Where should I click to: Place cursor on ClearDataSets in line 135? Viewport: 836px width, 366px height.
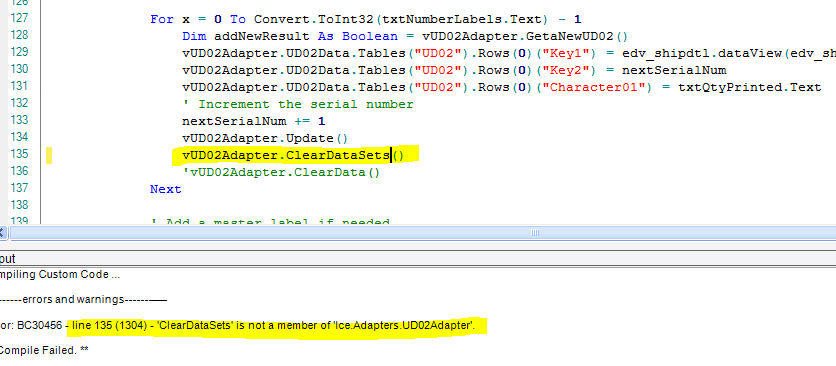tap(338, 155)
